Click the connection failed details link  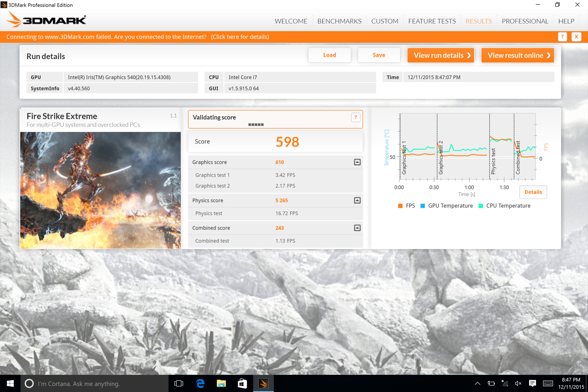point(240,37)
